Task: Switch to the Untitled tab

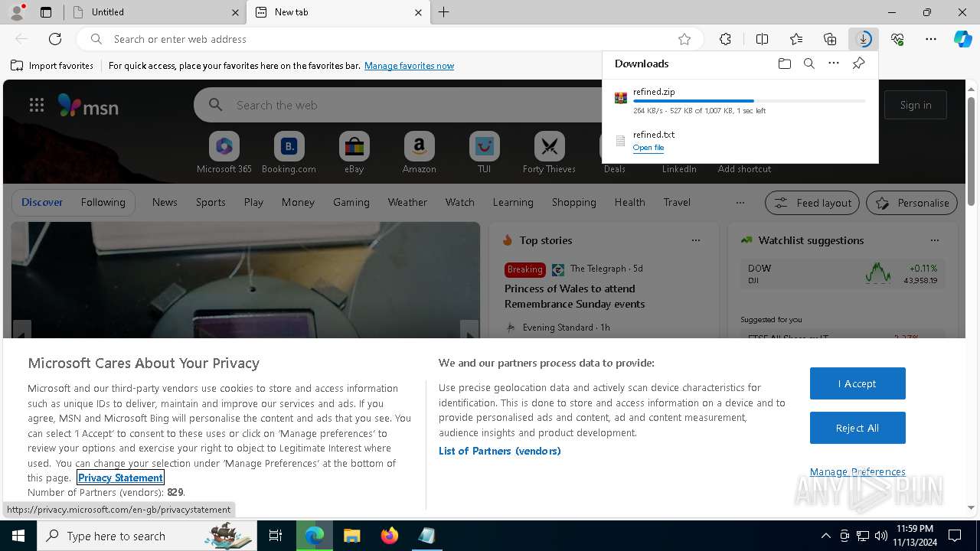Action: [155, 12]
